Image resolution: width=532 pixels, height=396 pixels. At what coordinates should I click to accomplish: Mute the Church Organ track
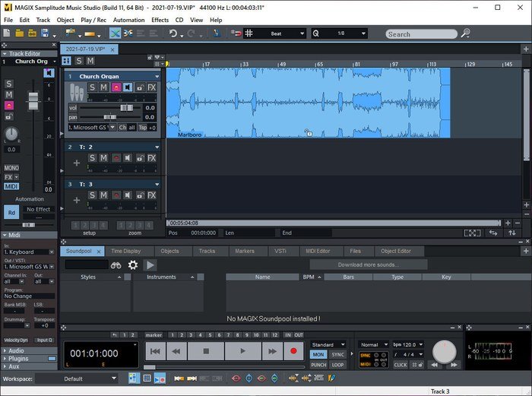(104, 88)
